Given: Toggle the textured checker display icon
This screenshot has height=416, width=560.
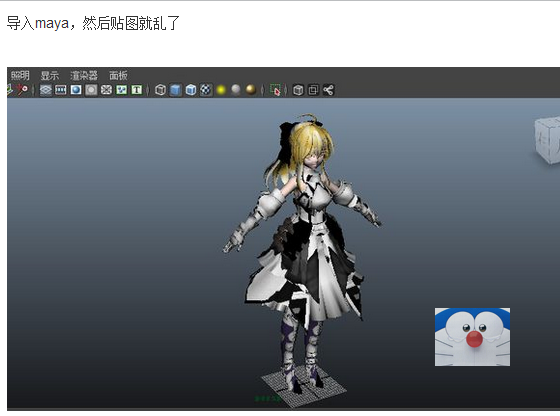Looking at the screenshot, I should (206, 90).
